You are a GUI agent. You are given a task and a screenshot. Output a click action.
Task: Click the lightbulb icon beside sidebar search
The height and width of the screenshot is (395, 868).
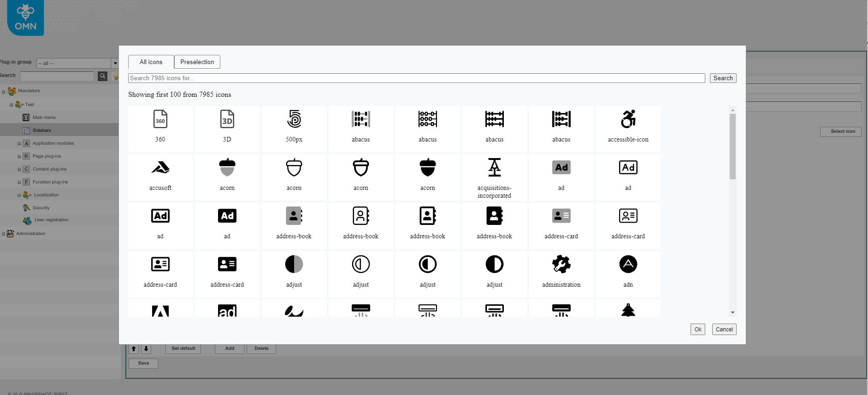(115, 77)
